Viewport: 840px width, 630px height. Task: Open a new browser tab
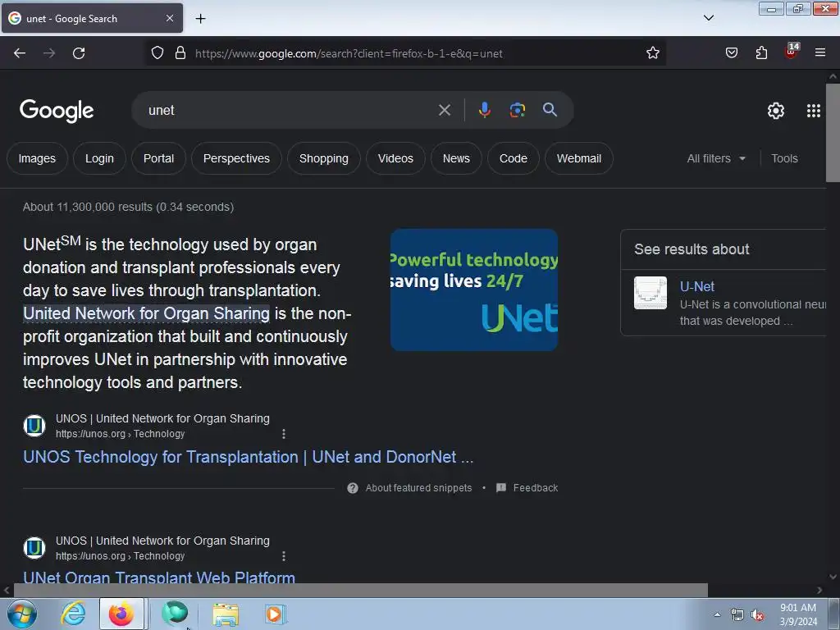(200, 19)
